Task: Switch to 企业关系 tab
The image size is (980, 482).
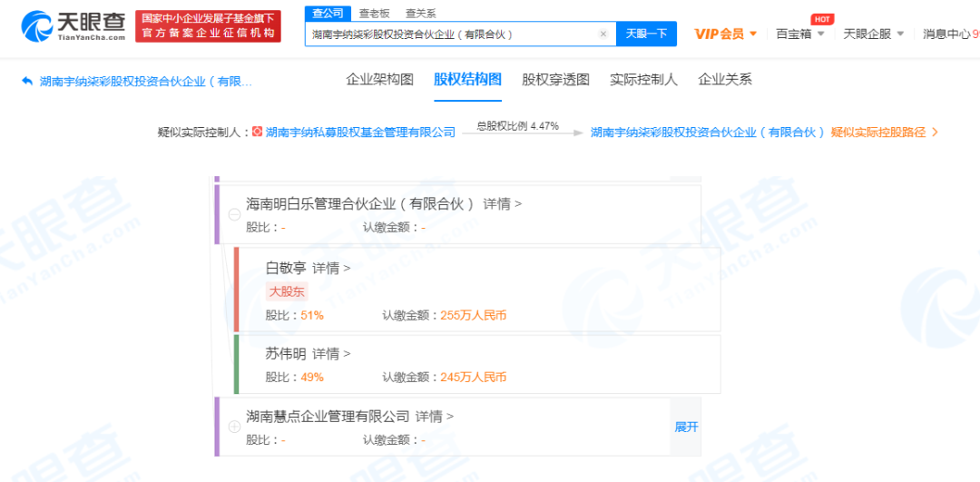Action: 725,80
